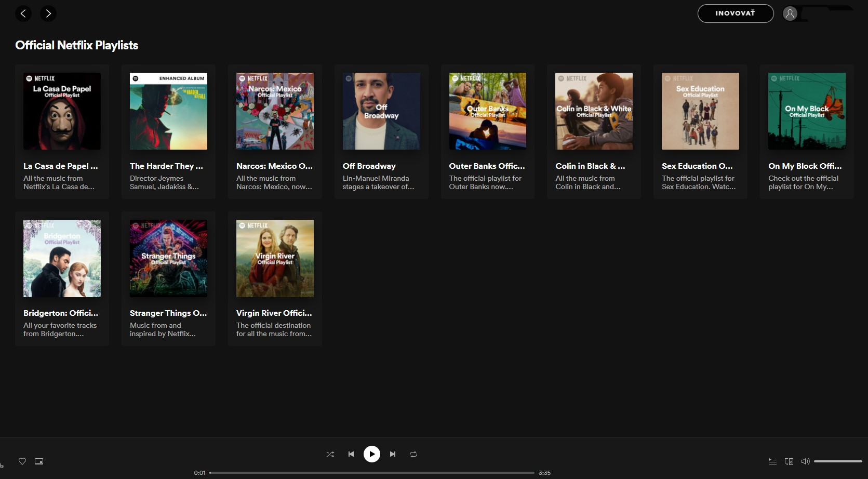The height and width of the screenshot is (479, 868).
Task: Open the La Casa De Papel cover art
Action: point(62,111)
